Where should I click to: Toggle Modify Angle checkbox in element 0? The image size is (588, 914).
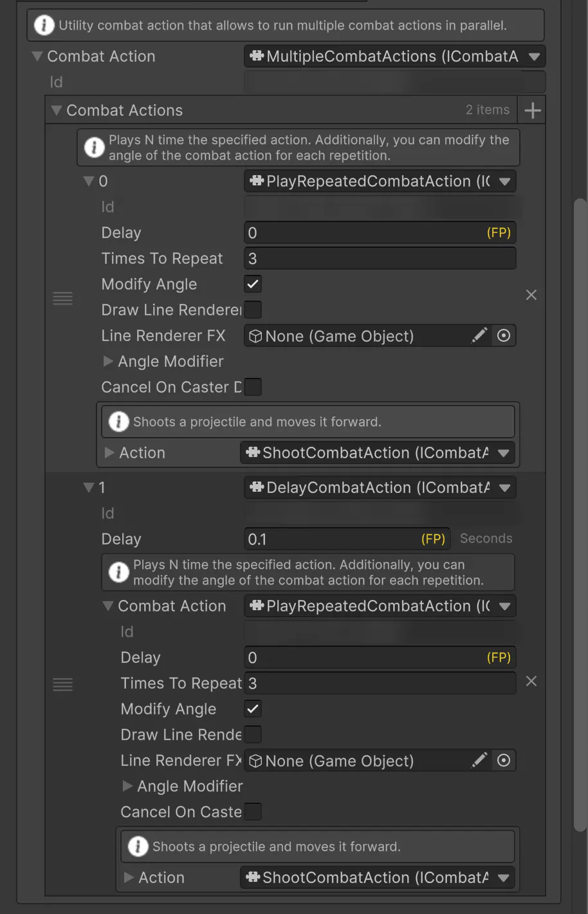pyautogui.click(x=253, y=284)
